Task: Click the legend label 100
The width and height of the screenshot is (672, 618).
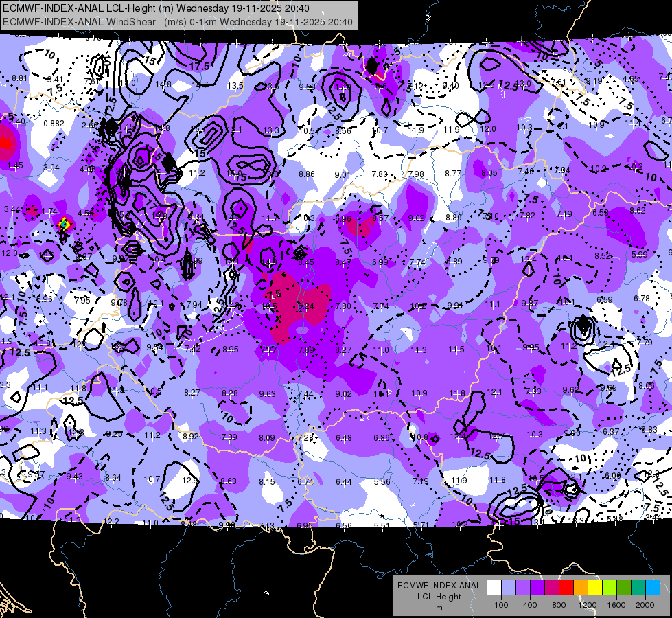Action: click(x=501, y=605)
